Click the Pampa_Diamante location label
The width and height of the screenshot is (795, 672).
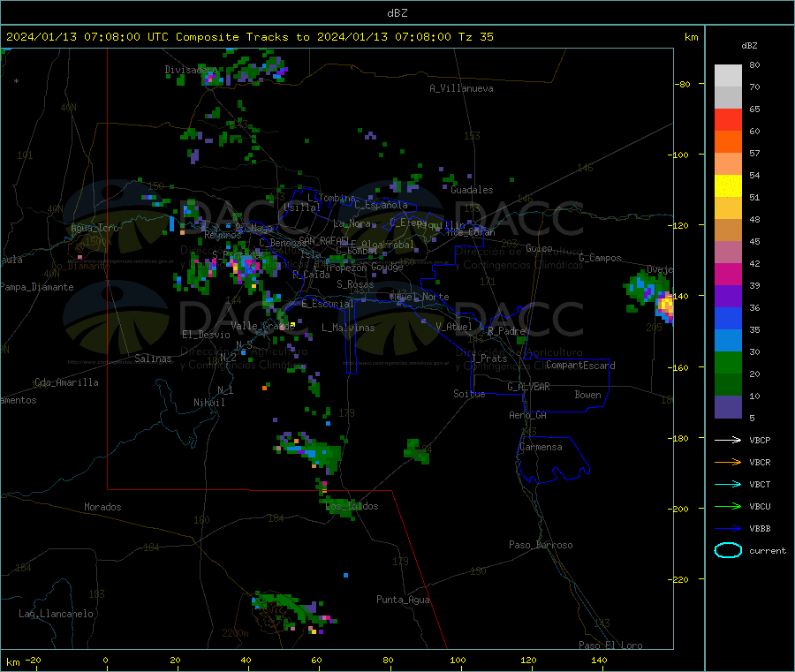point(36,287)
